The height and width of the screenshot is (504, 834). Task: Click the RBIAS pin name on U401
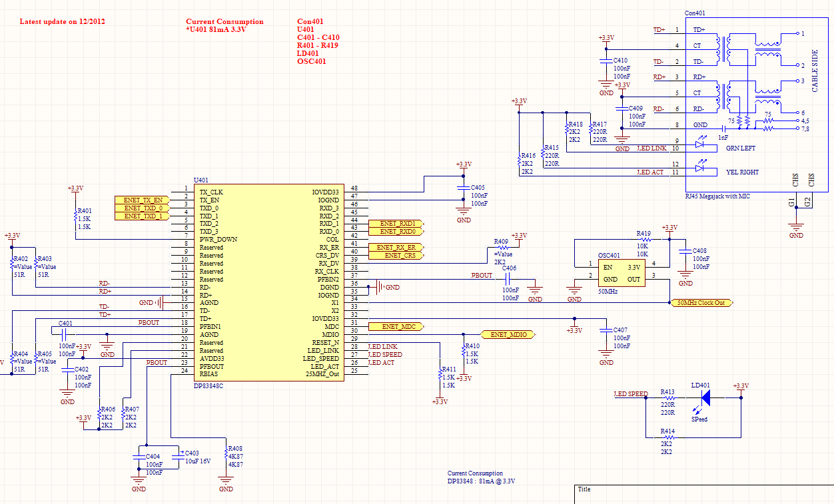click(209, 374)
